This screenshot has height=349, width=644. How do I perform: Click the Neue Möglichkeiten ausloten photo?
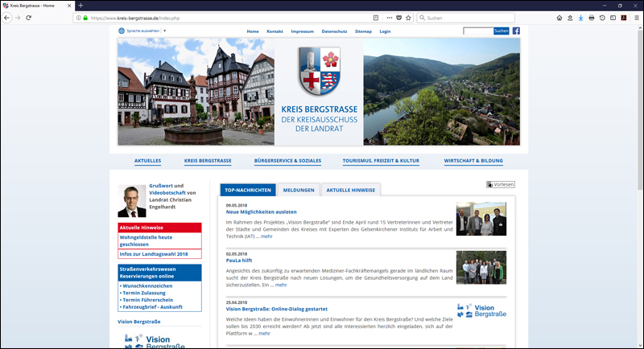pos(481,219)
